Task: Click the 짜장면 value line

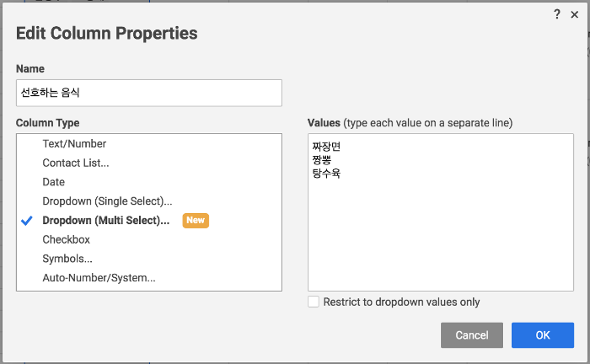Action: click(326, 147)
